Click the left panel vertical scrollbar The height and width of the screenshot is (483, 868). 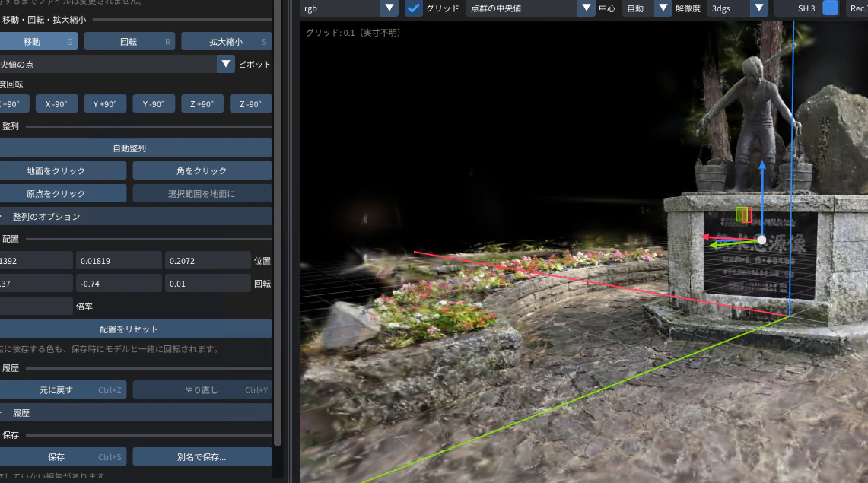[x=278, y=221]
